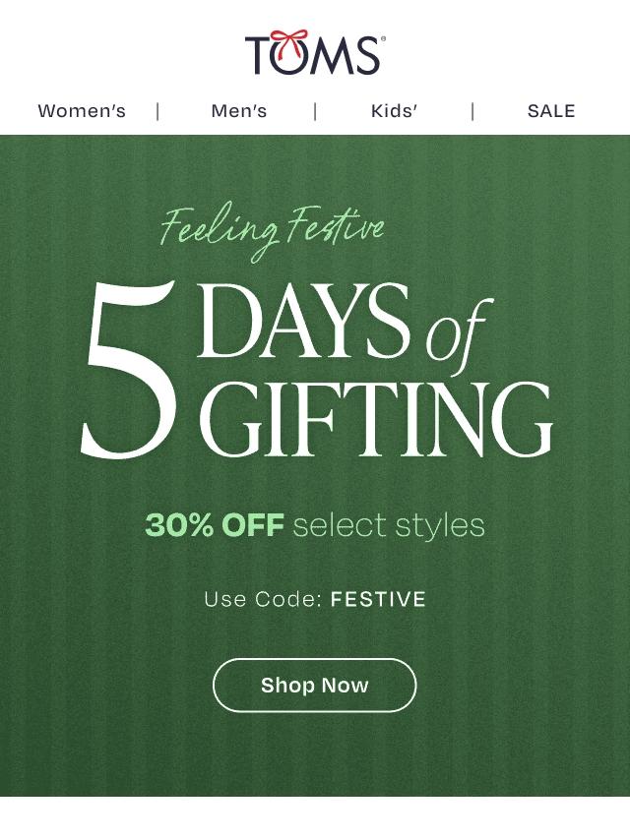The height and width of the screenshot is (840, 630).
Task: Click the divider between Kids' and SALE
Action: click(x=472, y=111)
